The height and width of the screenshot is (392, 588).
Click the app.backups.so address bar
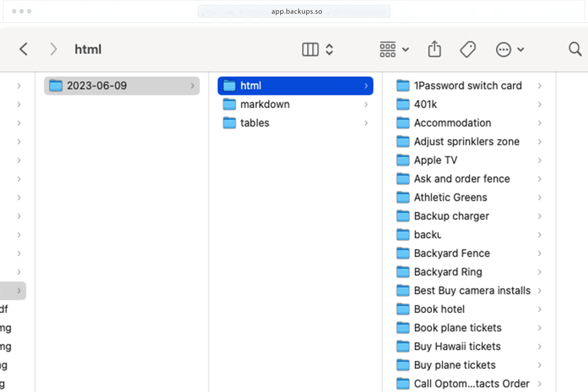click(294, 11)
